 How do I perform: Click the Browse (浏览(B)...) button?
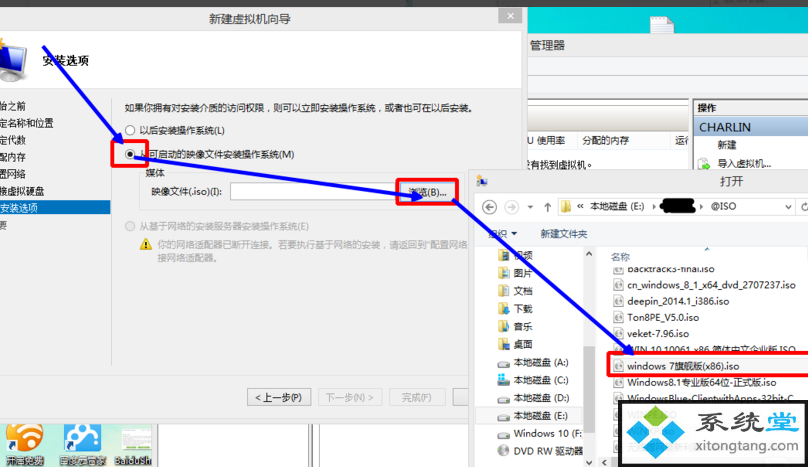(x=427, y=192)
